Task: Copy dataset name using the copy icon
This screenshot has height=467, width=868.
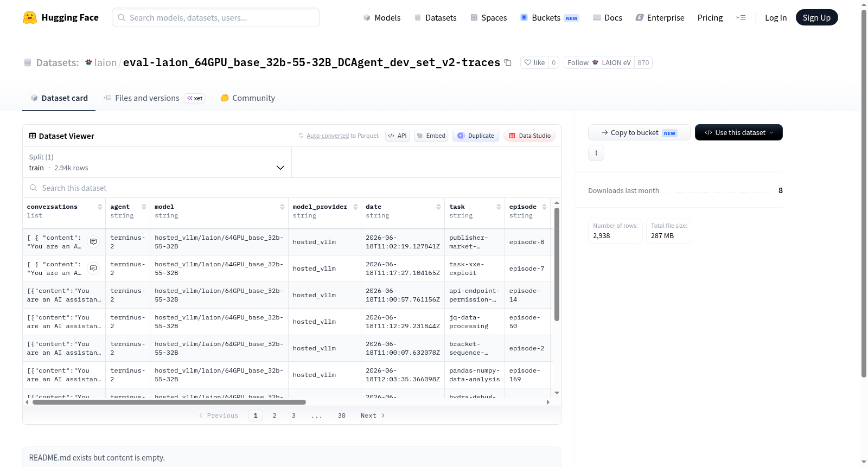Action: tap(508, 62)
